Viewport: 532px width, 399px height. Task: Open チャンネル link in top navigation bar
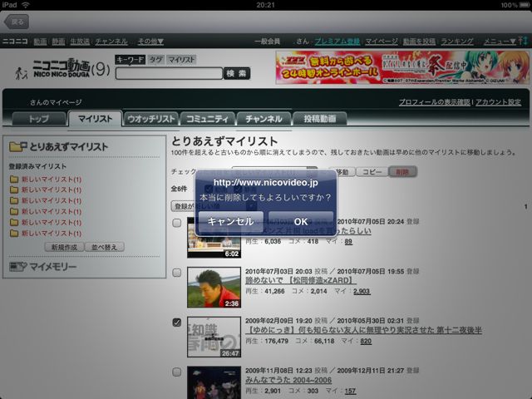111,42
